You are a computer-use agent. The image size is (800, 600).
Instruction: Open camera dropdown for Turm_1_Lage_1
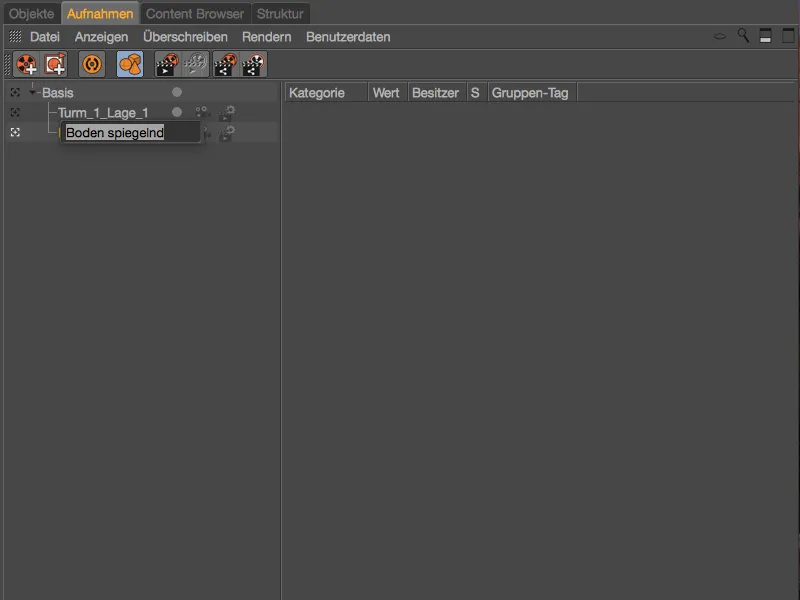203,112
